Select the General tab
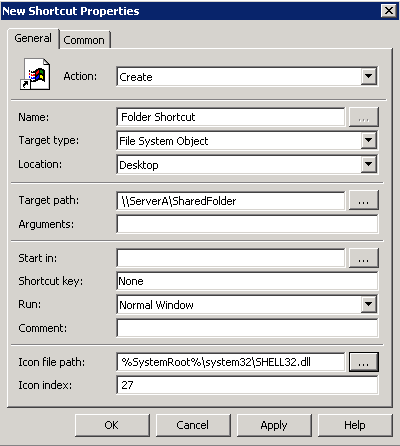Image resolution: width=400 pixels, height=446 pixels. click(33, 38)
